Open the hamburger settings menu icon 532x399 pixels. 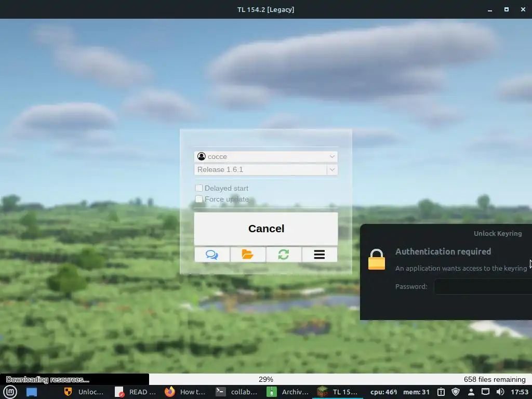click(x=320, y=255)
